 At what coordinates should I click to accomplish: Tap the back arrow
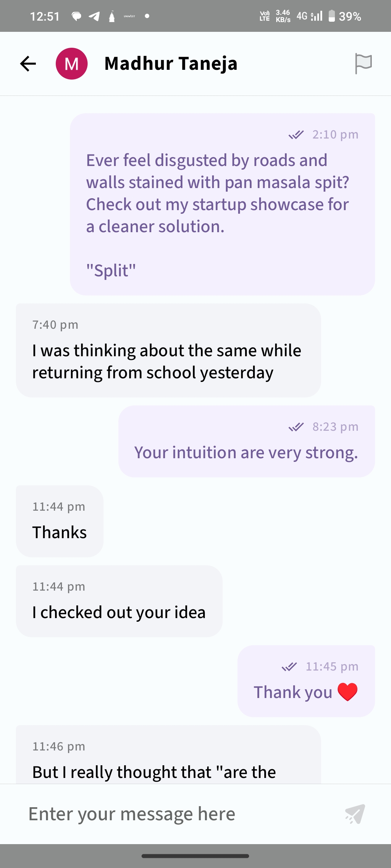coord(28,64)
